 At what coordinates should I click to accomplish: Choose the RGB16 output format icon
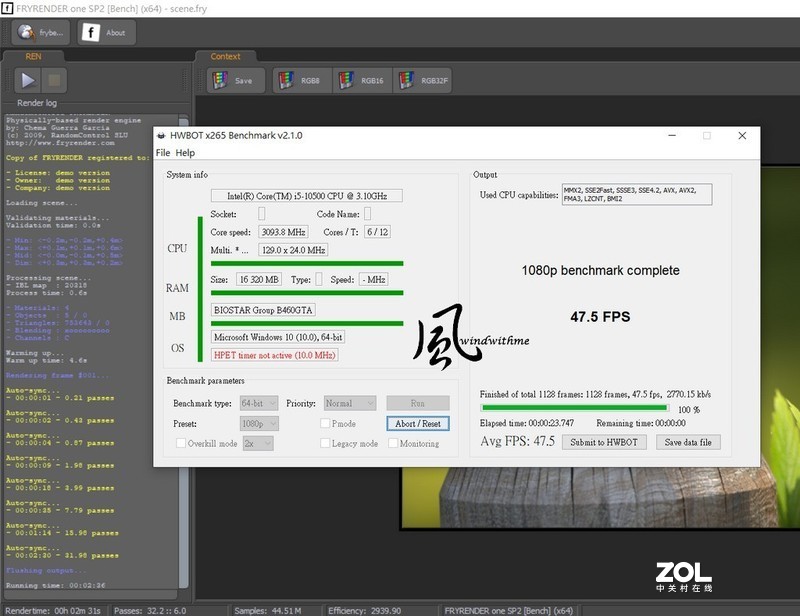(360, 80)
